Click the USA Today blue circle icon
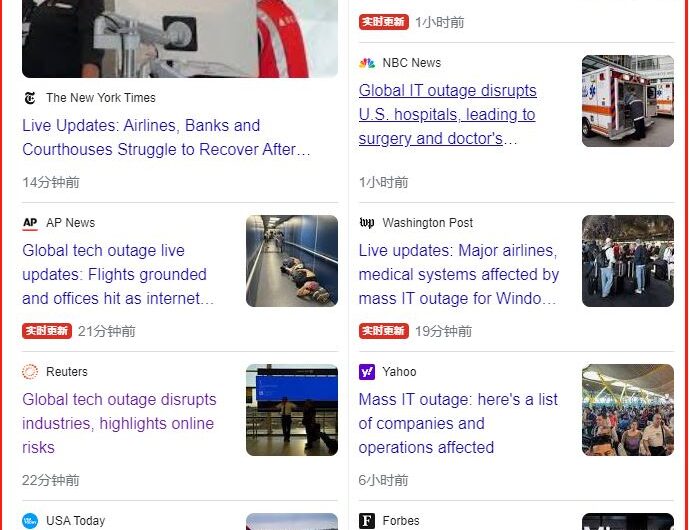The width and height of the screenshot is (689, 530). coord(30,521)
